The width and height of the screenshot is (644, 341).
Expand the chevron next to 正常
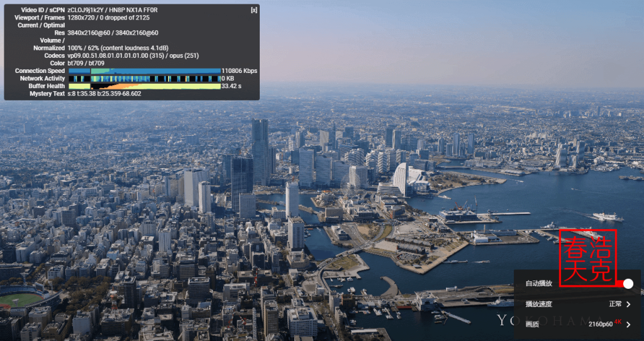pos(628,304)
